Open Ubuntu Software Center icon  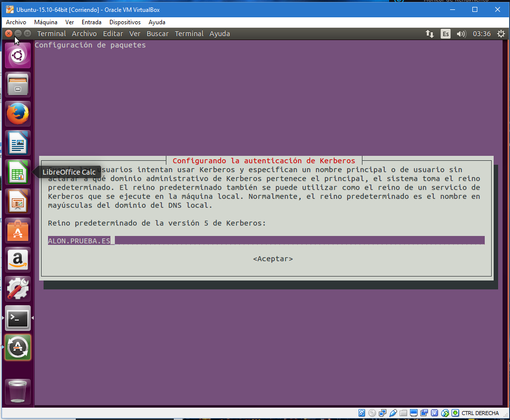coord(18,231)
